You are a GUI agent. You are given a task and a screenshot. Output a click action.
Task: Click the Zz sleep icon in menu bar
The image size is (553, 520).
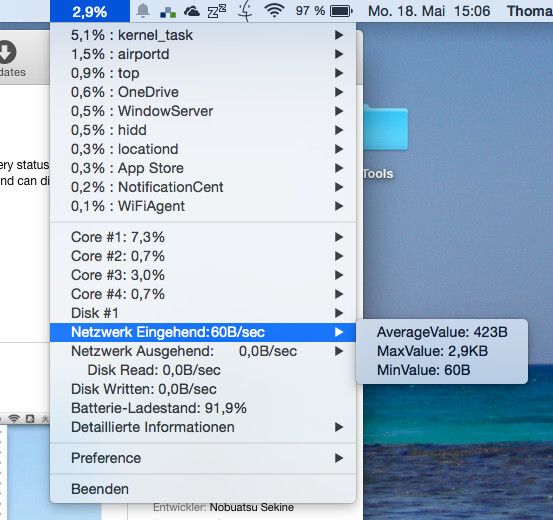217,11
